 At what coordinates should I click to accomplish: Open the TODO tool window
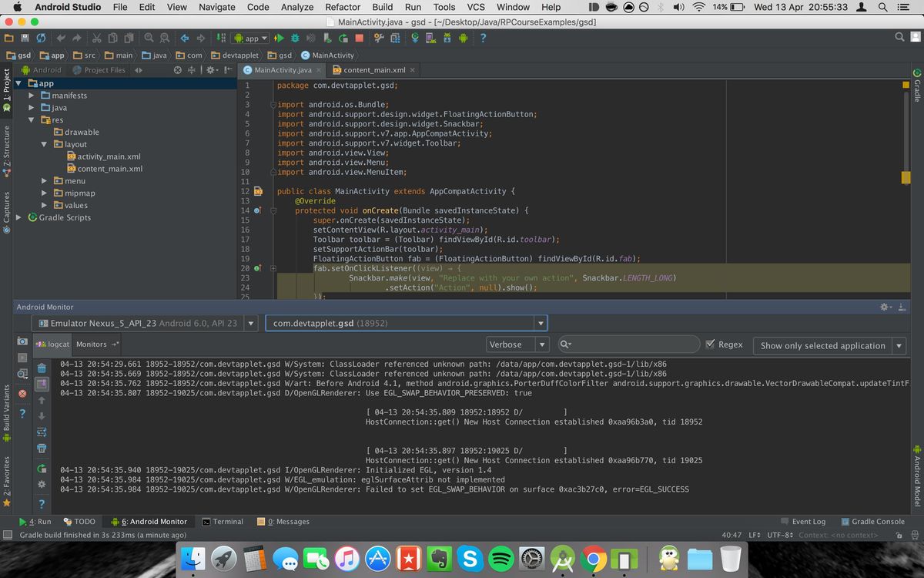tap(79, 522)
